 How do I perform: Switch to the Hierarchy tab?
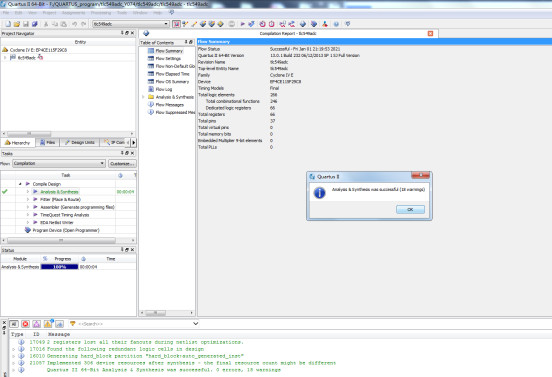(18, 143)
